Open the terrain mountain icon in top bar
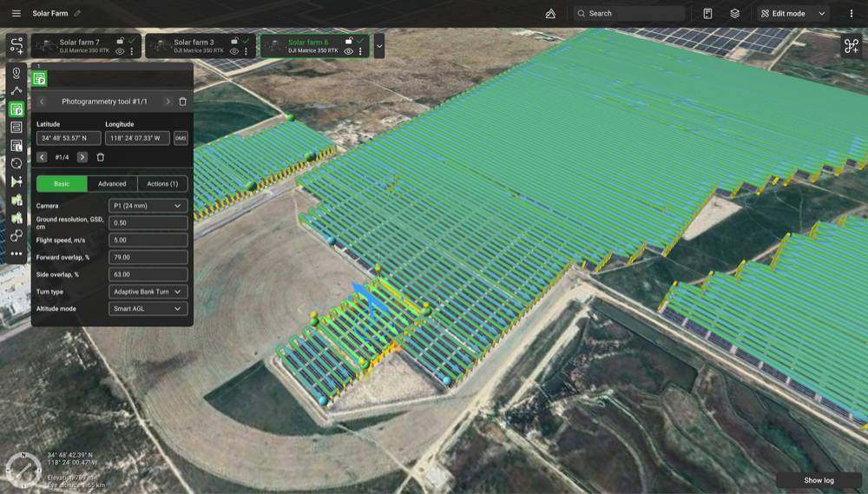The image size is (868, 494). pos(550,14)
